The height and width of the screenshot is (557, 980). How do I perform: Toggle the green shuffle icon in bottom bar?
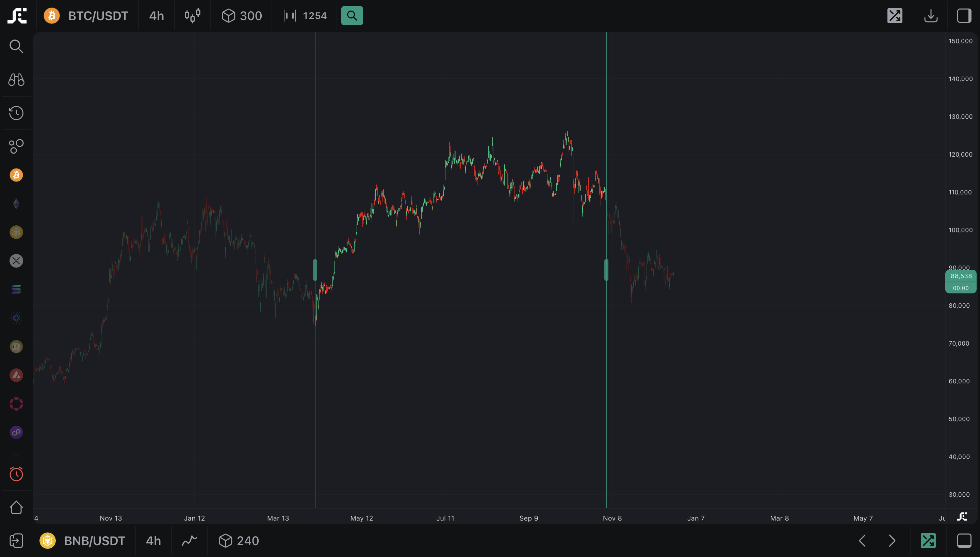pos(928,541)
